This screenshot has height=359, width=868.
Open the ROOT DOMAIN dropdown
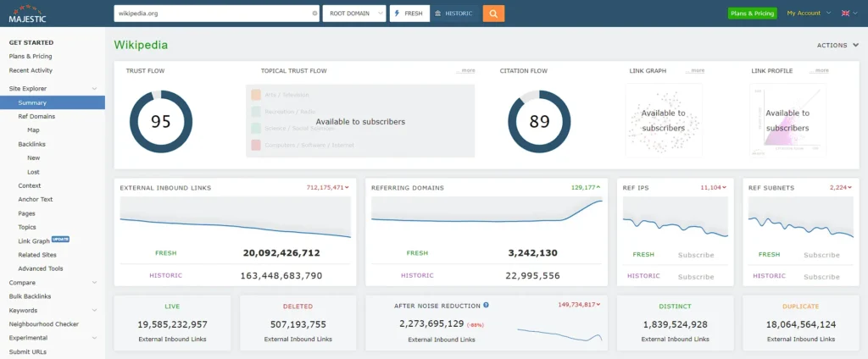(x=354, y=14)
